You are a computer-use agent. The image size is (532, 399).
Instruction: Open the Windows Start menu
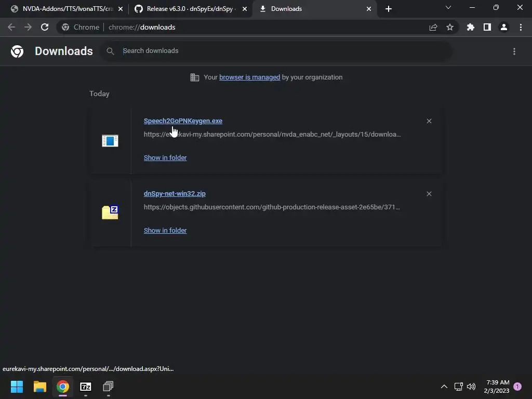point(17,387)
